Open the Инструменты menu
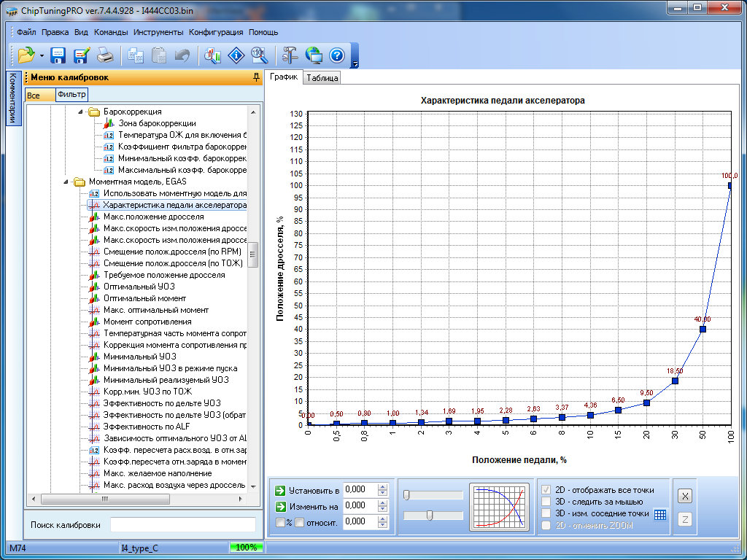Screen dimensions: 747x560 point(158,32)
